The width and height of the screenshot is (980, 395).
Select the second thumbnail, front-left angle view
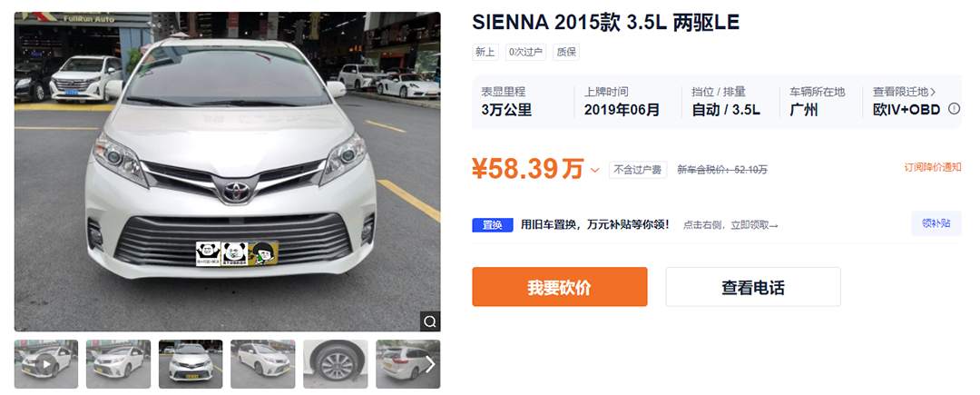click(118, 364)
